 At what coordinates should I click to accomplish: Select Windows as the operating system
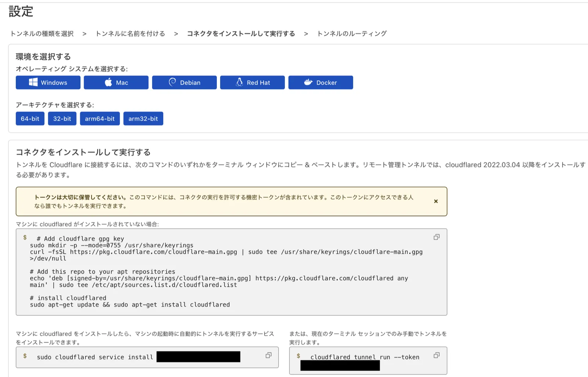48,82
